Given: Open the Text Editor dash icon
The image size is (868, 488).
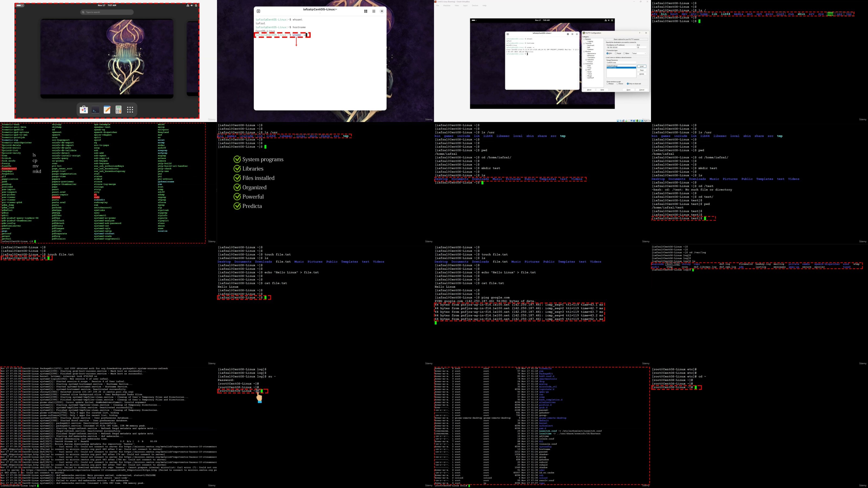Looking at the screenshot, I should click(107, 110).
